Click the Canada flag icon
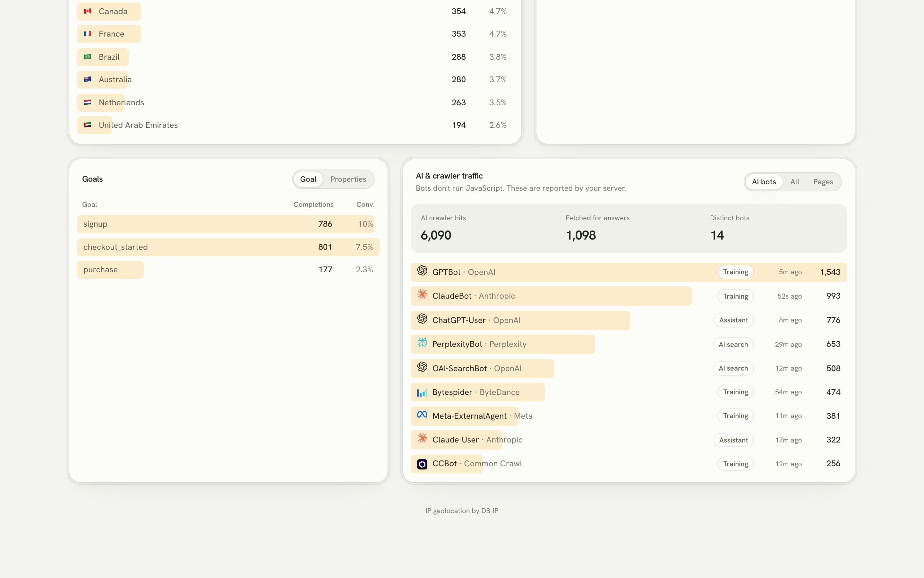The width and height of the screenshot is (924, 578). [88, 11]
